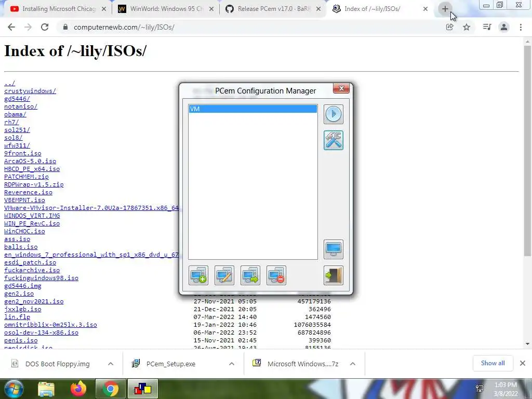Switch to PCem app in taskbar
Viewport: 532px width, 399px height.
click(143, 390)
